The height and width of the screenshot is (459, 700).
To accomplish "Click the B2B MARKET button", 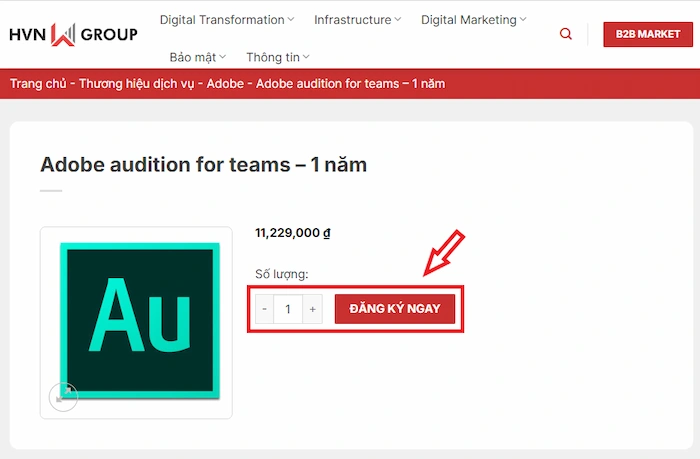I will (x=647, y=34).
